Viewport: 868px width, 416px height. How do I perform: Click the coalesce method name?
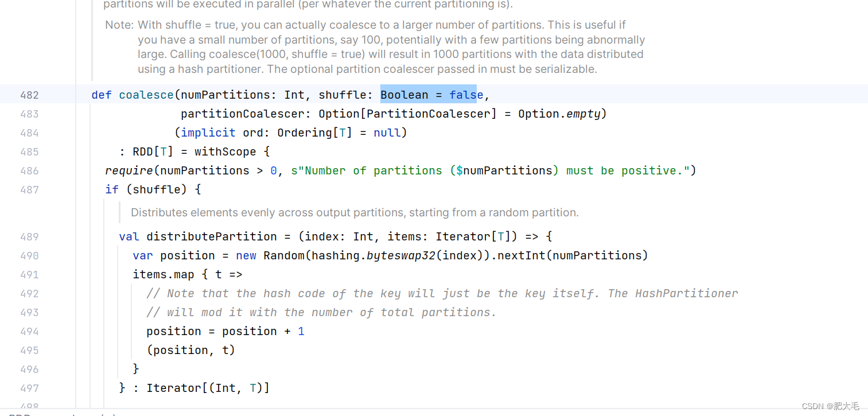click(x=146, y=95)
